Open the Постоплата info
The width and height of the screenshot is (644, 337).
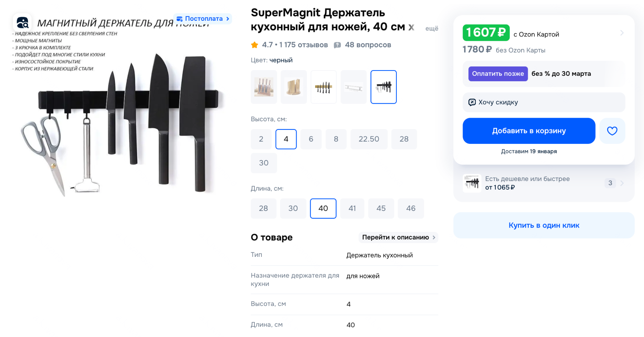point(203,18)
